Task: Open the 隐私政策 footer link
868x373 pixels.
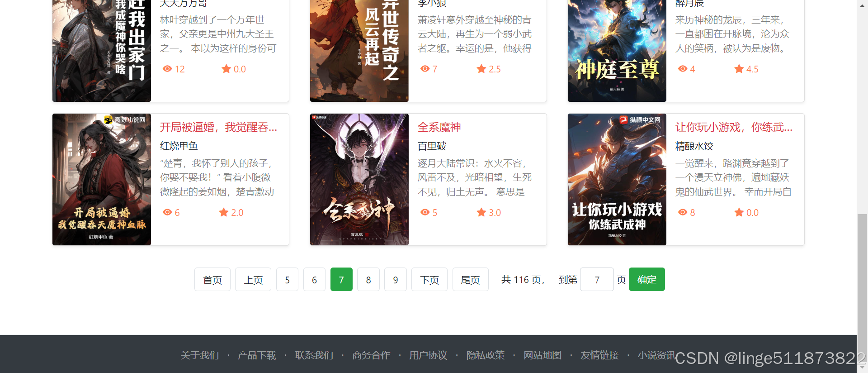Action: point(486,355)
